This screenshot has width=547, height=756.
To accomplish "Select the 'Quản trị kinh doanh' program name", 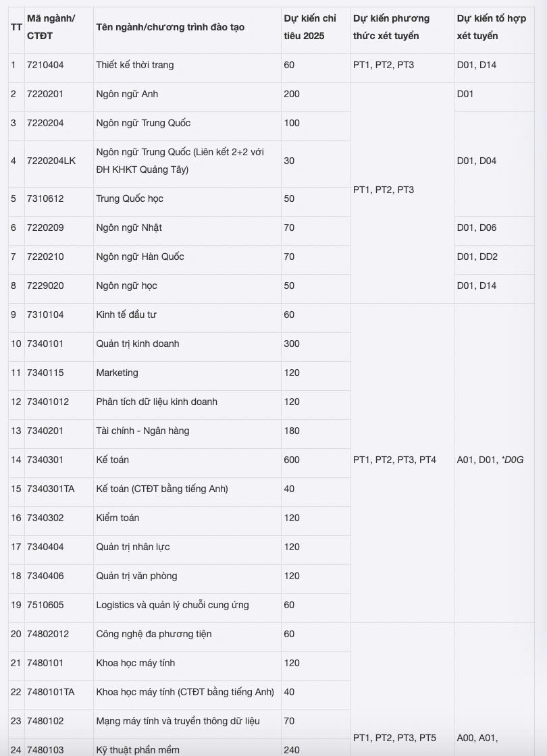I will coord(138,344).
